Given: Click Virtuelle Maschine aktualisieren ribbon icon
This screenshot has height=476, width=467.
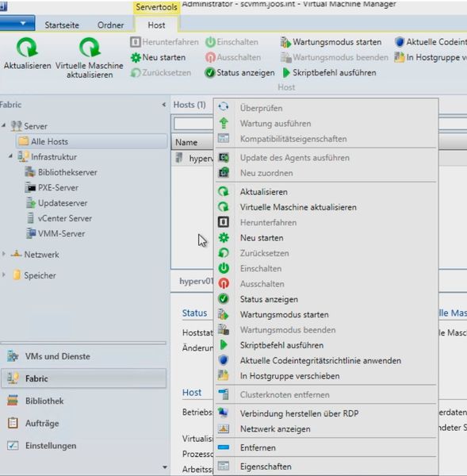Looking at the screenshot, I should pyautogui.click(x=90, y=47).
